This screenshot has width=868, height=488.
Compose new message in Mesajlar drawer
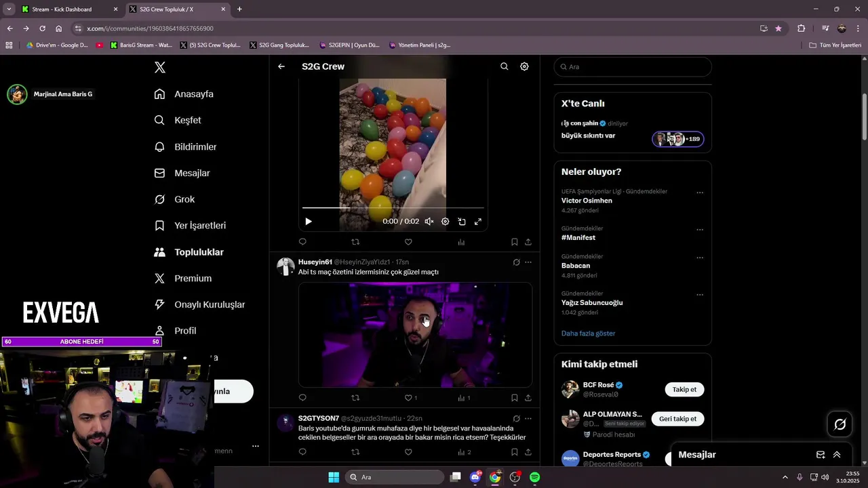click(x=821, y=455)
